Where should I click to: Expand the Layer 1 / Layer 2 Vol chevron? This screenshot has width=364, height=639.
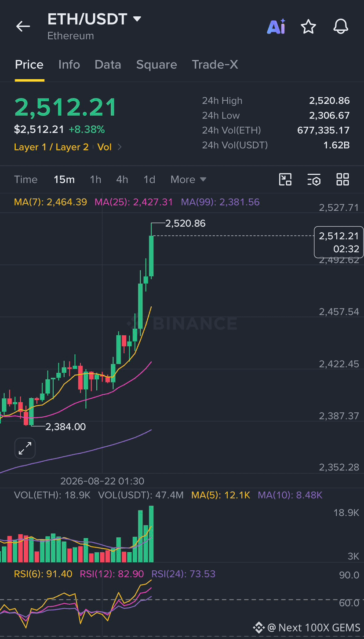tap(120, 147)
